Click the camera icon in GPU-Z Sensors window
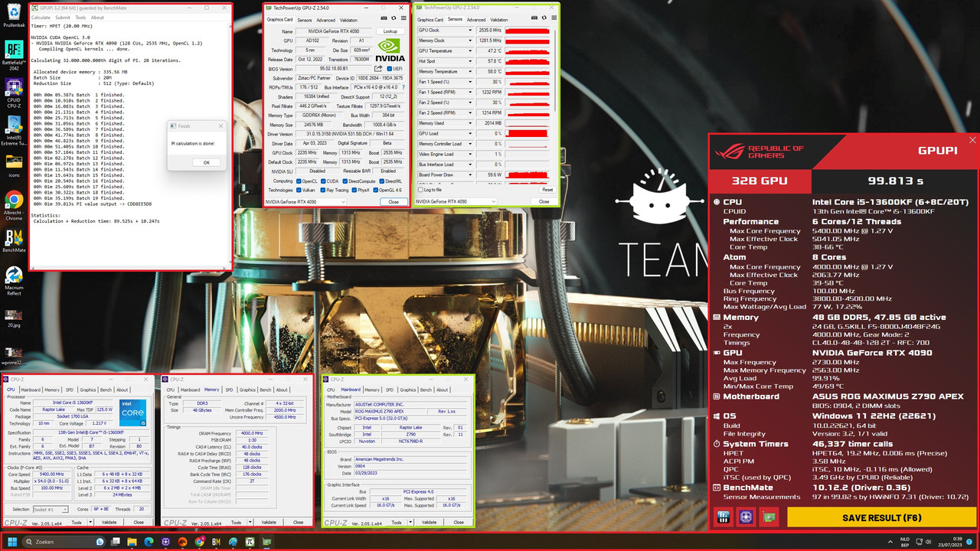This screenshot has height=551, width=980. coord(534,18)
